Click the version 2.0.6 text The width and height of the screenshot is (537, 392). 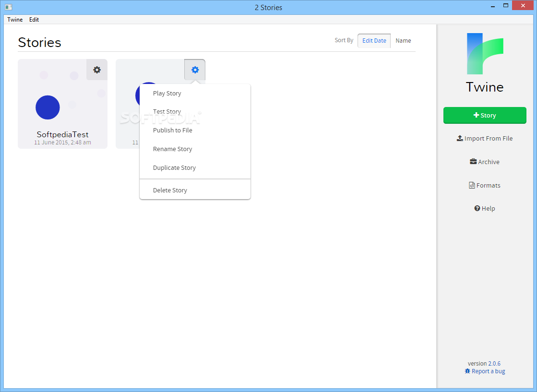(484, 364)
